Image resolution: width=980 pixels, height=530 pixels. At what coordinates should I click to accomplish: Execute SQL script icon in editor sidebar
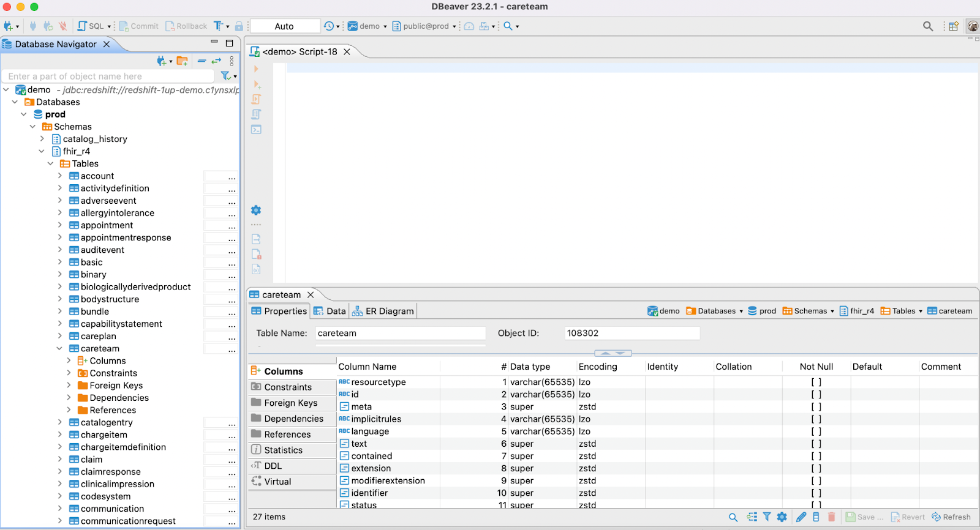[257, 99]
